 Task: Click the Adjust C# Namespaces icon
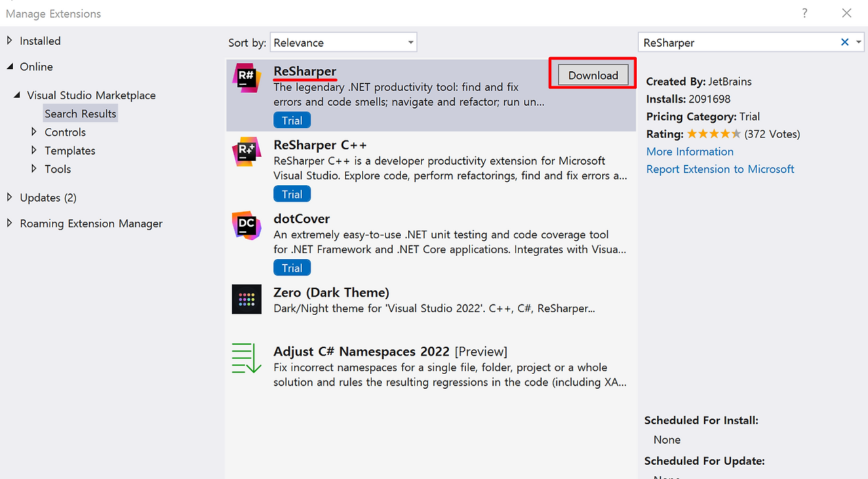246,358
